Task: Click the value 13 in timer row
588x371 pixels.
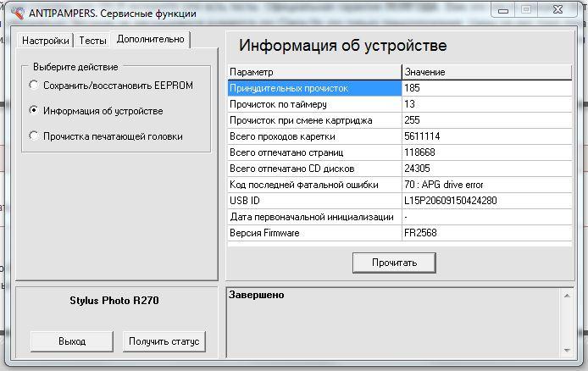Action: click(x=409, y=104)
